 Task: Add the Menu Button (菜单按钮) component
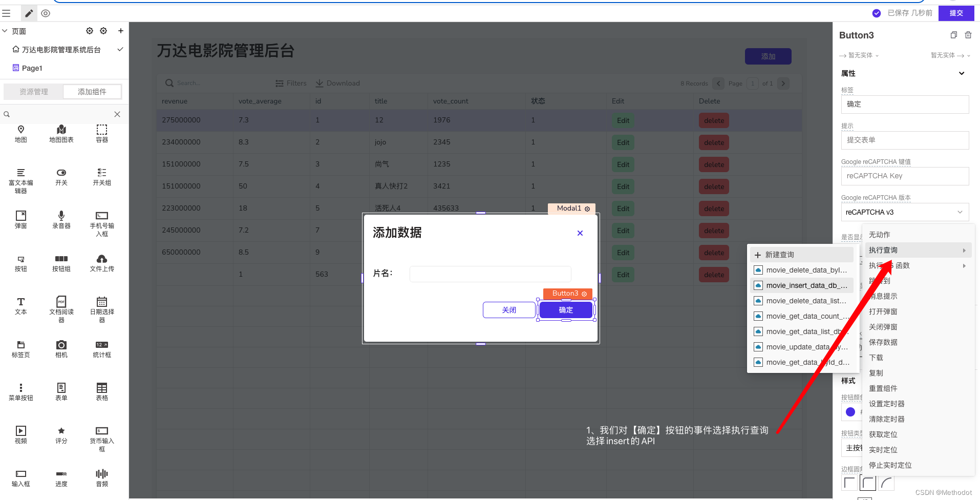(20, 392)
